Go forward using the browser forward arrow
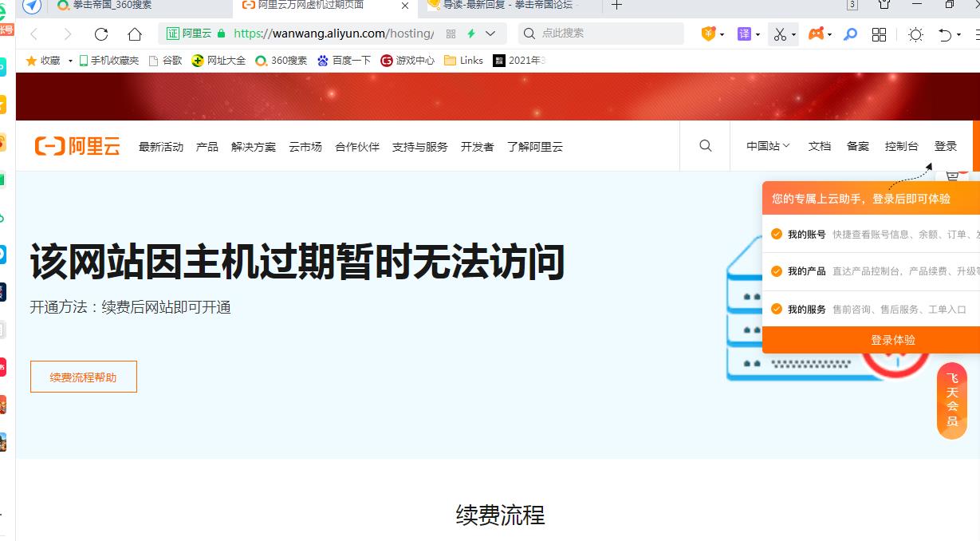 click(x=68, y=34)
